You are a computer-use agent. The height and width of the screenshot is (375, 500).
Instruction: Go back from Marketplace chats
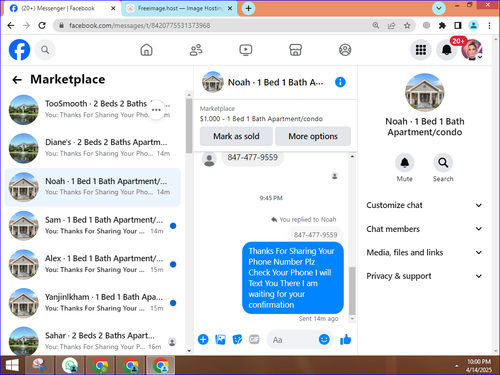[17, 80]
